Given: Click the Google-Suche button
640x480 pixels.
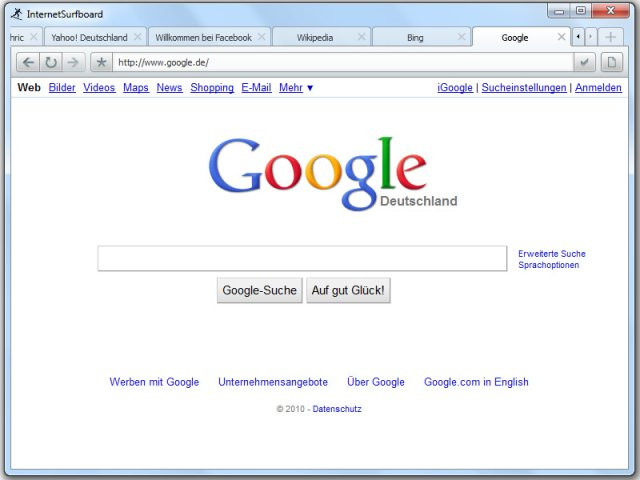Looking at the screenshot, I should [260, 290].
